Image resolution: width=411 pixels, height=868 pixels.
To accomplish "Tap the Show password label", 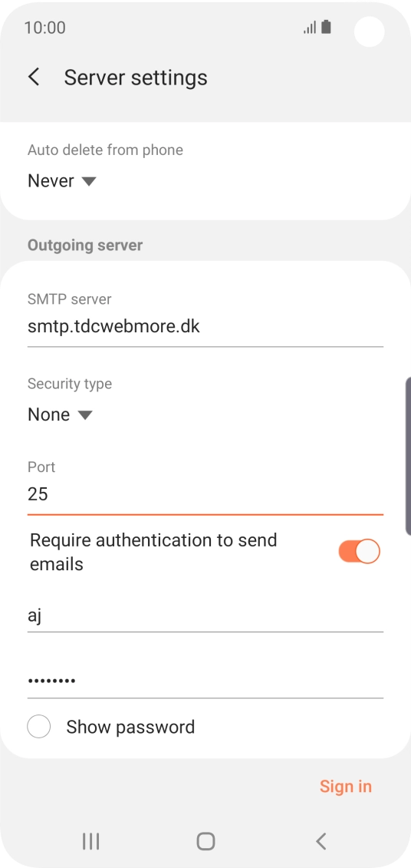I will coord(130,726).
